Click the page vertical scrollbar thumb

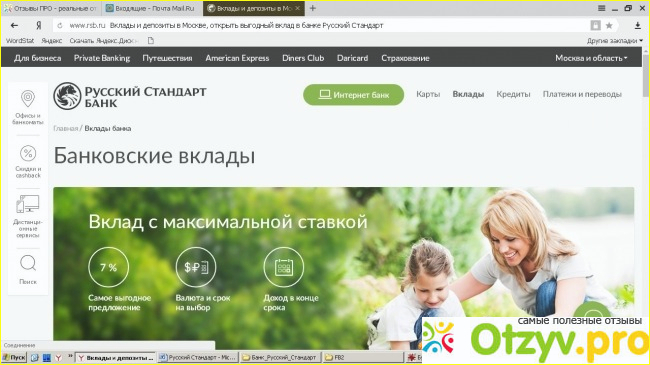(x=646, y=75)
